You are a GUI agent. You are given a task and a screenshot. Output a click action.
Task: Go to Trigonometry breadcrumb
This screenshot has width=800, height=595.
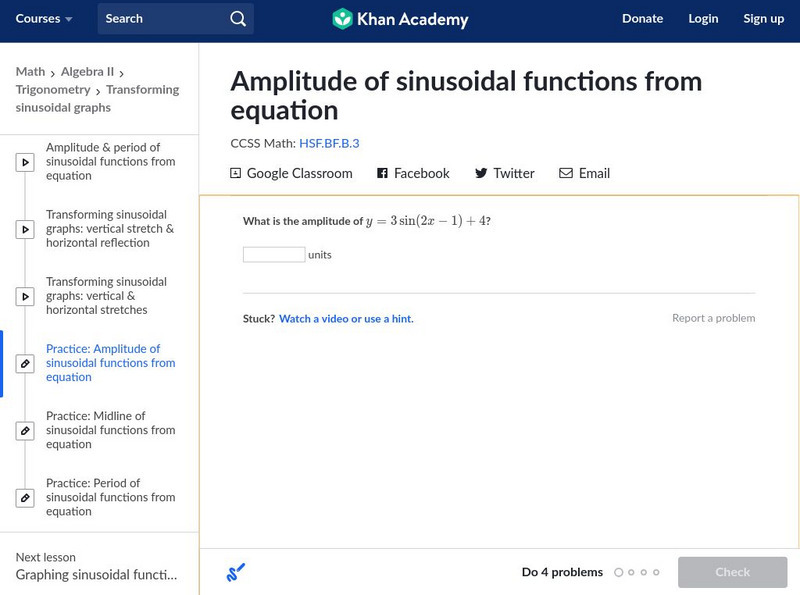click(x=53, y=90)
